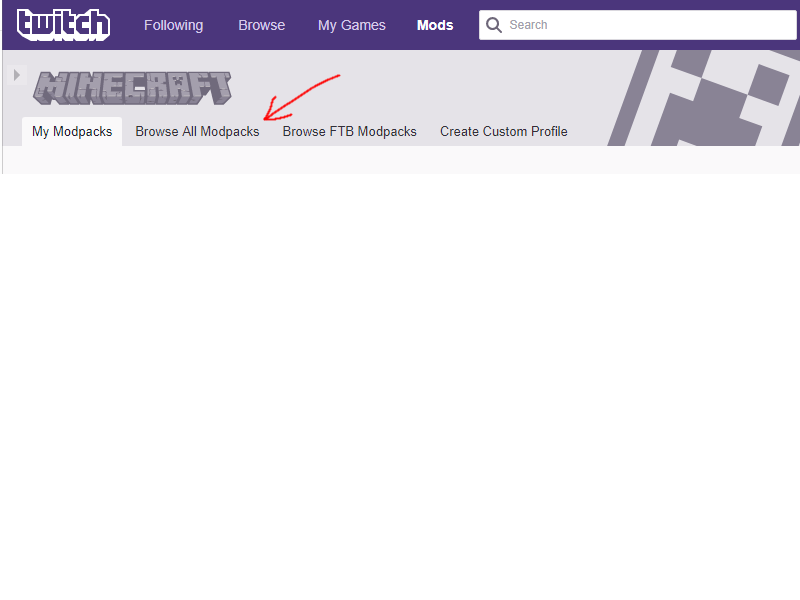Select Create Custom Profile tab
The image size is (800, 600).
coord(504,132)
